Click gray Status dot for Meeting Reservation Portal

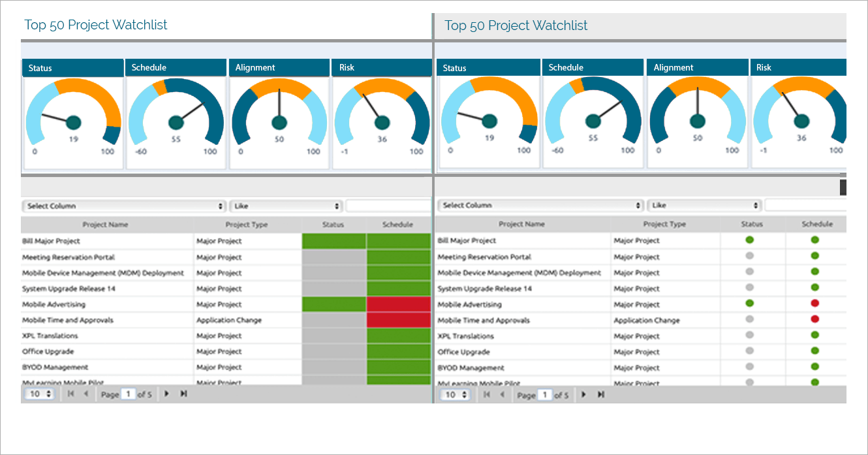click(749, 256)
